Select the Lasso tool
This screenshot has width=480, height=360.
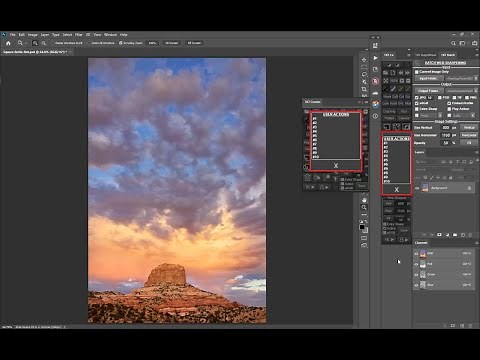coord(364,74)
